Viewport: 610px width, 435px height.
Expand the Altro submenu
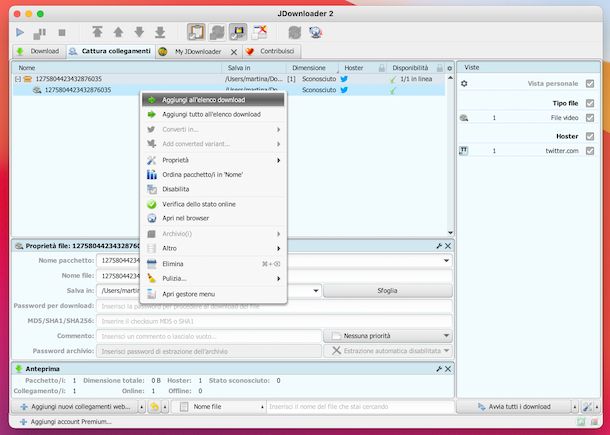(x=213, y=248)
